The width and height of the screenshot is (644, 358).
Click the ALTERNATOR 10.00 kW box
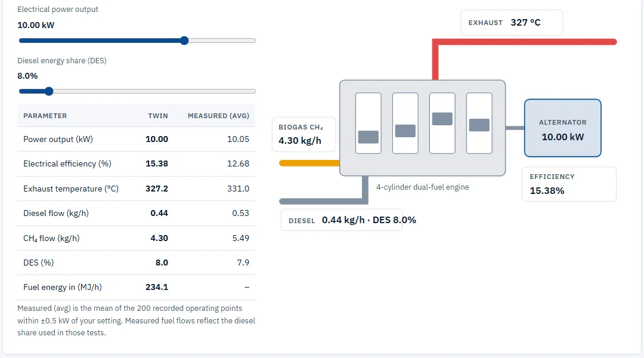[563, 128]
